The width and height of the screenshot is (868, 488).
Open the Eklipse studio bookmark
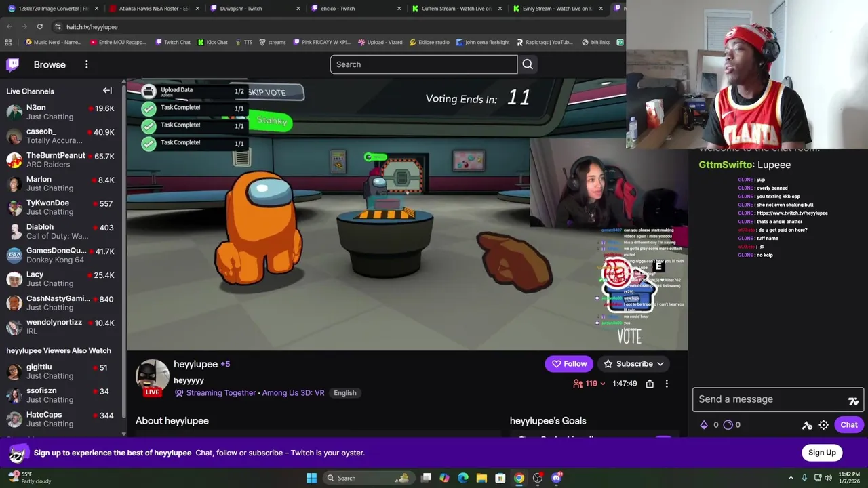tap(429, 42)
